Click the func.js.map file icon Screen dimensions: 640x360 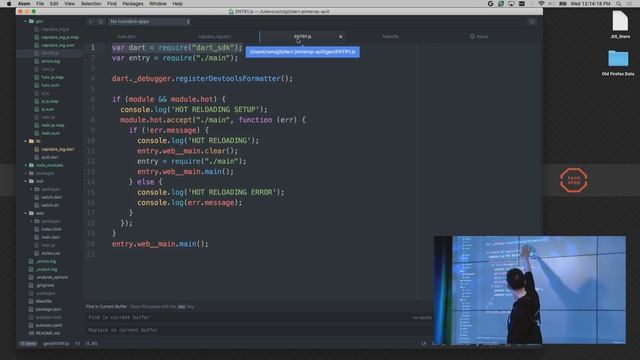37,77
